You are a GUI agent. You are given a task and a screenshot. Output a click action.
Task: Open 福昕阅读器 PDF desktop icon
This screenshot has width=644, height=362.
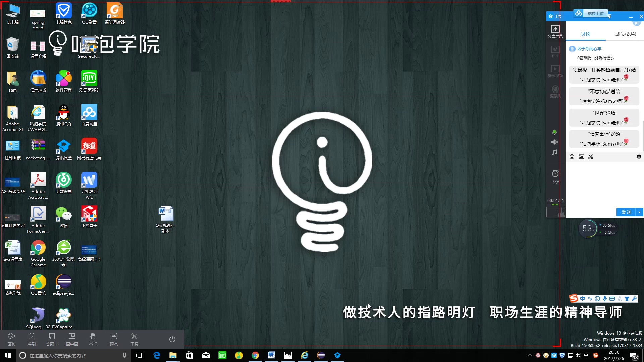115,13
